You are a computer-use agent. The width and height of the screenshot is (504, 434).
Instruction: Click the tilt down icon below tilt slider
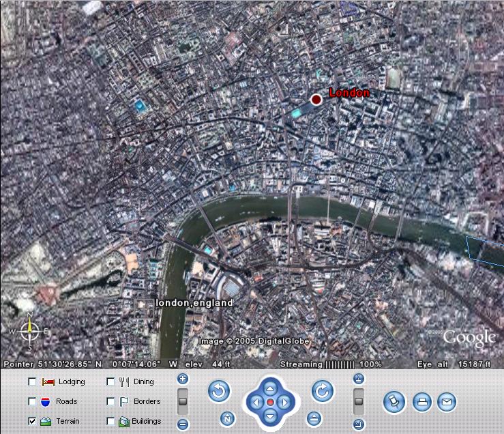[359, 424]
